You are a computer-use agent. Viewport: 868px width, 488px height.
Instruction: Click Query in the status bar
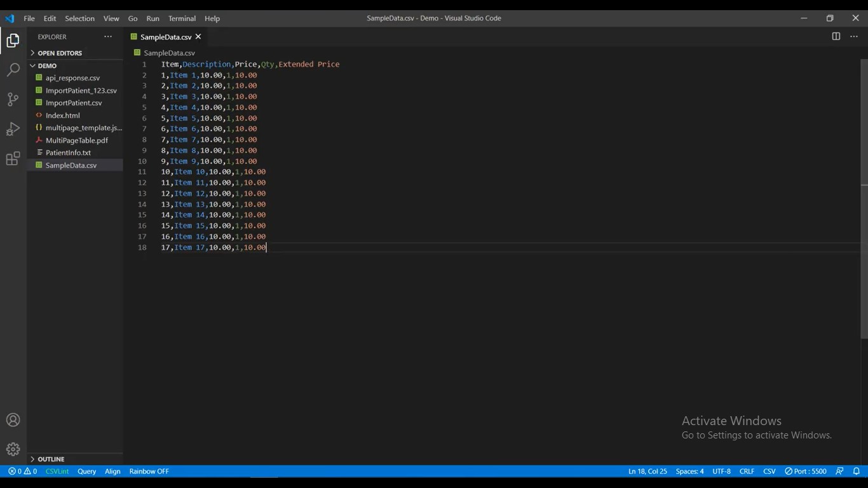click(x=86, y=471)
